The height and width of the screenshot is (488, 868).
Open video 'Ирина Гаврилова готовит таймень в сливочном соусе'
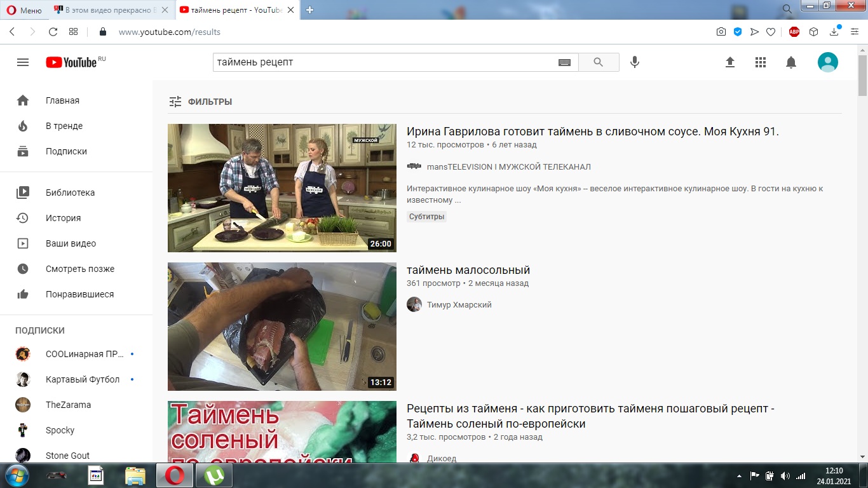click(x=593, y=132)
